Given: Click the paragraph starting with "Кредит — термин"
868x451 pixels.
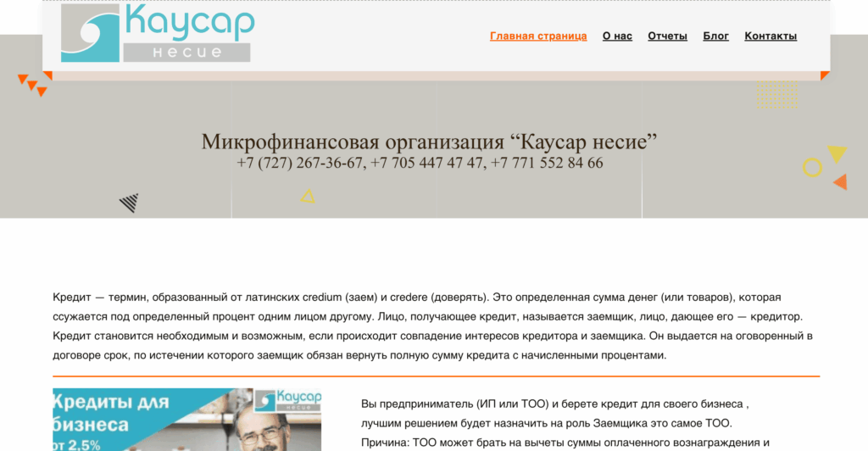Looking at the screenshot, I should (433, 326).
